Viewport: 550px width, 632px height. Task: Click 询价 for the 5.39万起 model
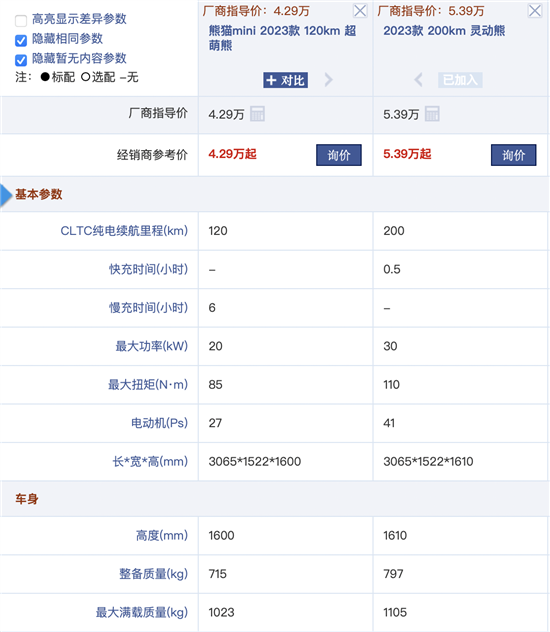pos(514,155)
